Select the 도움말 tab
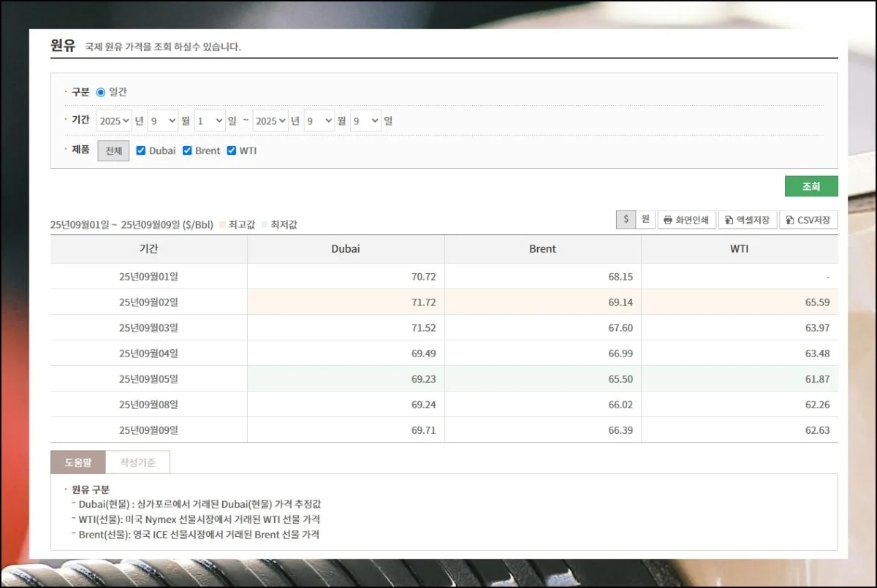The width and height of the screenshot is (877, 588). (78, 462)
